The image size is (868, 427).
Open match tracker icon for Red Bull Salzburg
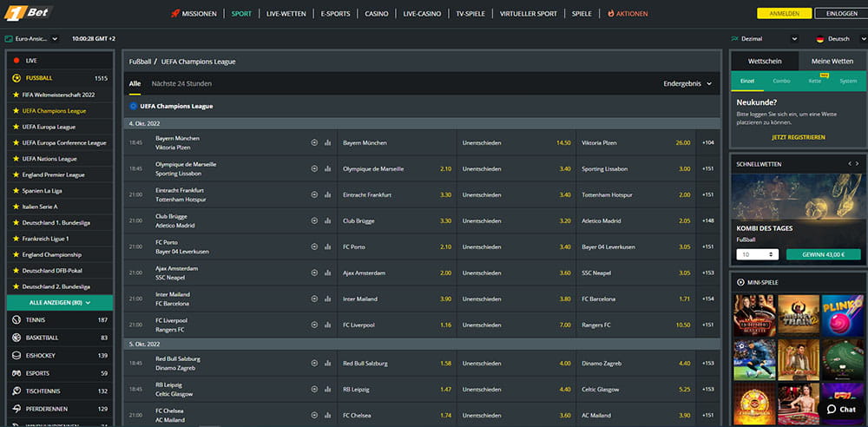314,364
